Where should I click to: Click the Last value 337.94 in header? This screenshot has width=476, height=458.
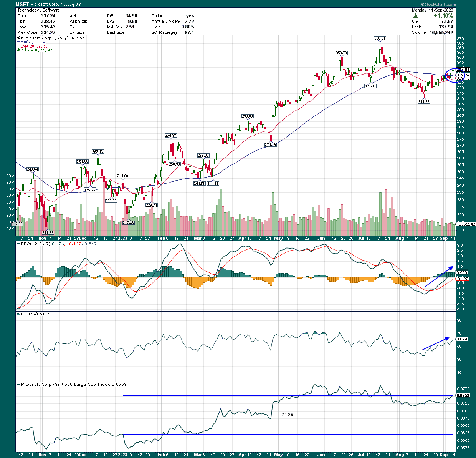coord(446,27)
